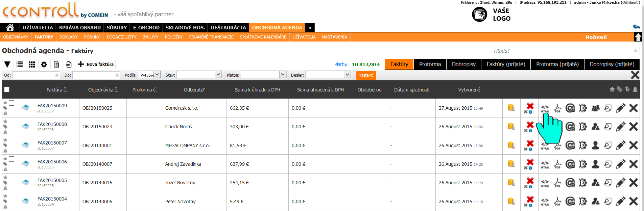The image size is (644, 211).
Task: Open preview magnifier icon for FAK20150004
Action: coord(608,202)
